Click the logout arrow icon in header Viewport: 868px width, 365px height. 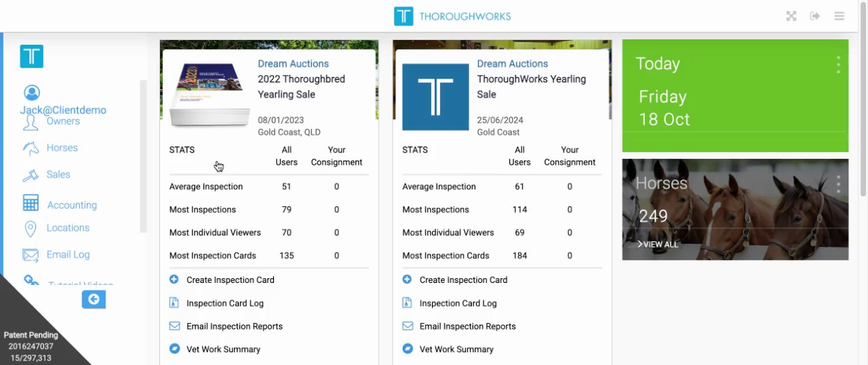(815, 16)
